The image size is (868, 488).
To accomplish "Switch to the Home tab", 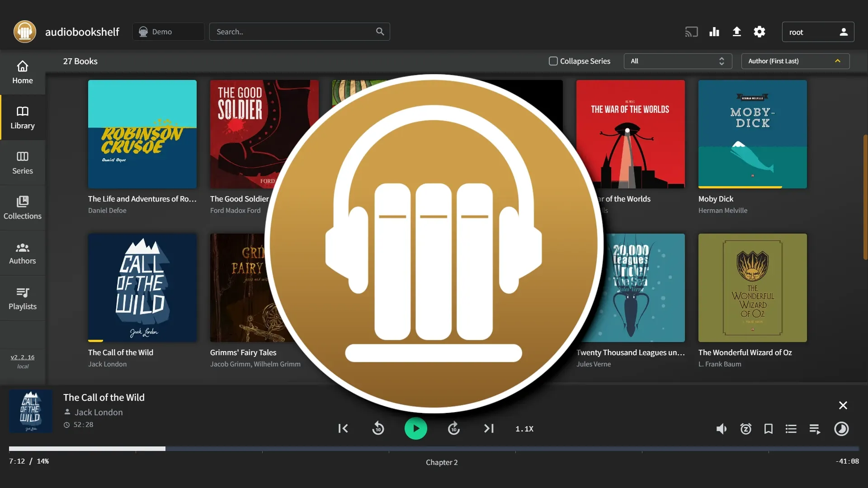I will (x=22, y=72).
